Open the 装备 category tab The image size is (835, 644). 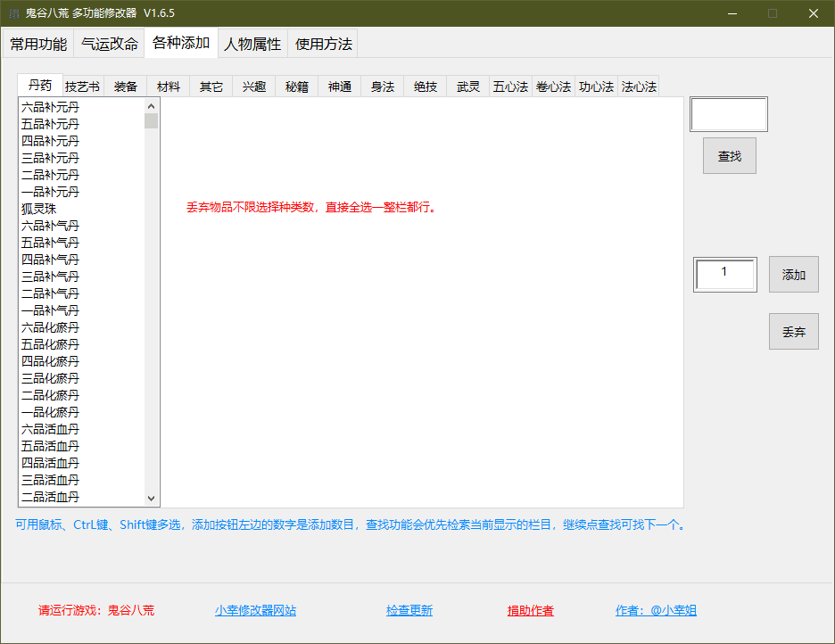pos(125,87)
